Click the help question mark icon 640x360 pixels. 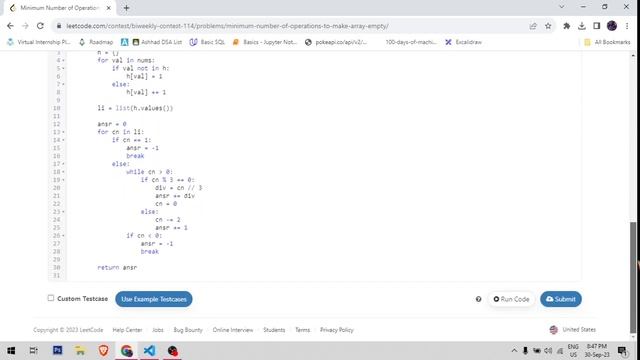[x=478, y=299]
